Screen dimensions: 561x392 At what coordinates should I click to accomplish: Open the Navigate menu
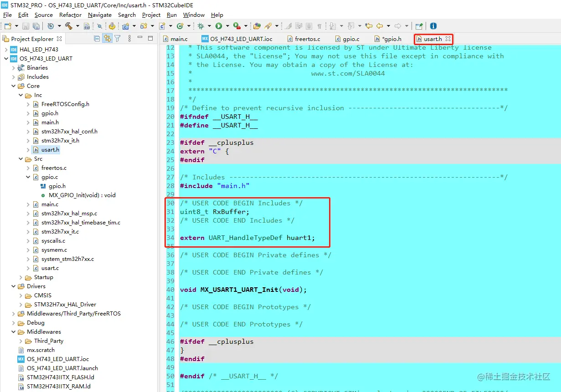pos(100,15)
